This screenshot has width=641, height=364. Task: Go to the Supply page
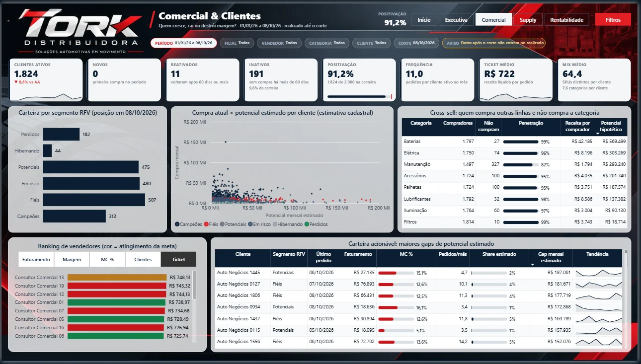528,20
